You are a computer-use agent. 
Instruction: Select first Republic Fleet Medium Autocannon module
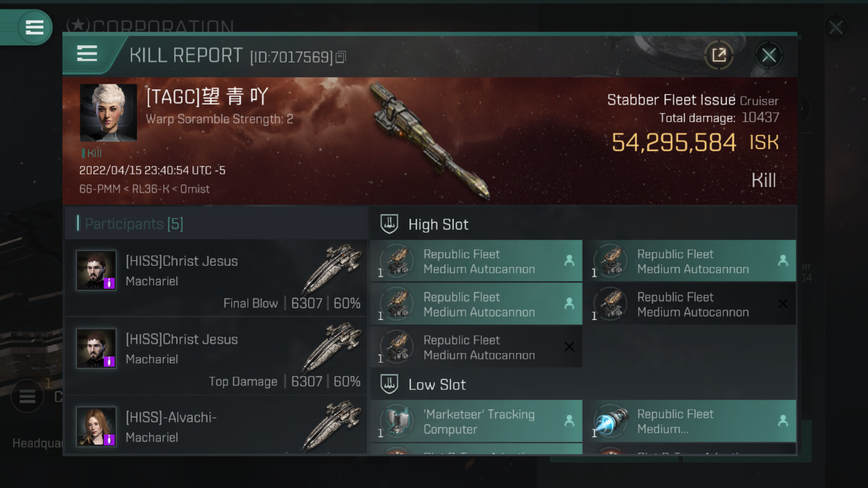point(476,261)
